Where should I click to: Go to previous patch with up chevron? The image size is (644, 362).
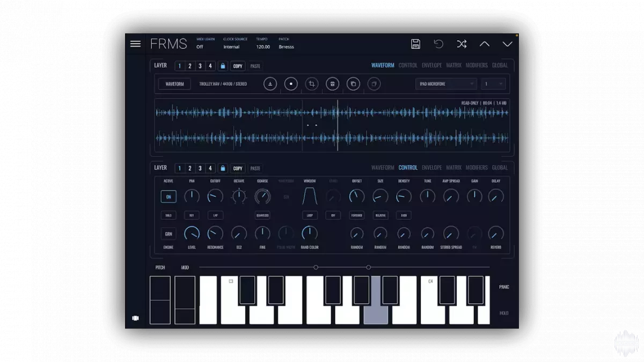tap(485, 44)
